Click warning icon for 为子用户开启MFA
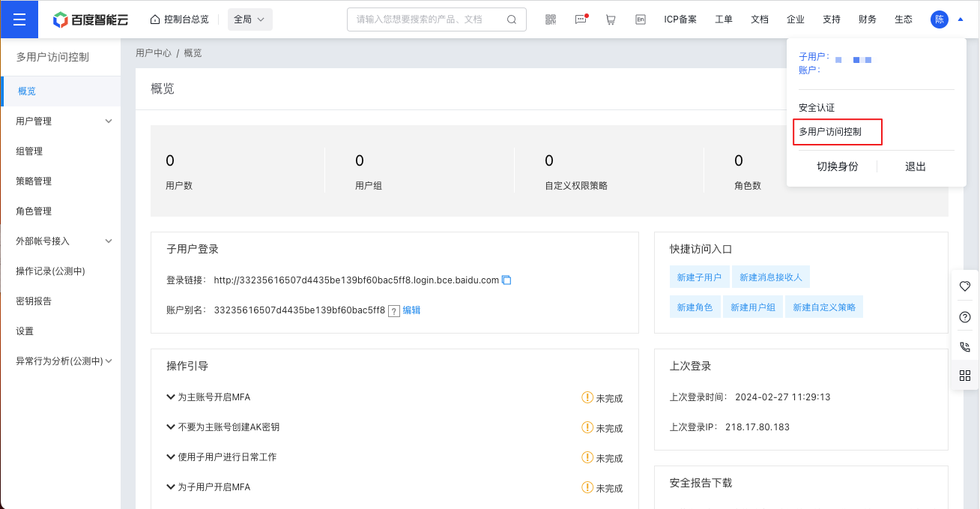Image resolution: width=980 pixels, height=509 pixels. point(587,487)
